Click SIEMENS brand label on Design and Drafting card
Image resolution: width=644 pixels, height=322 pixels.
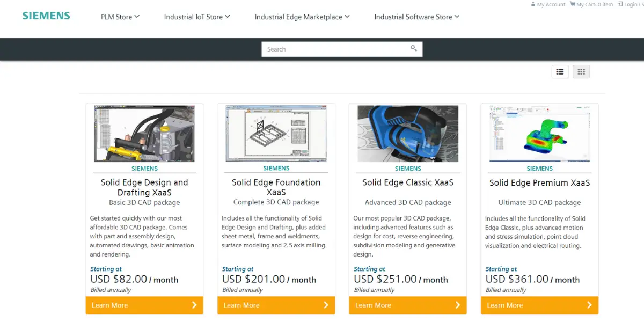tap(144, 168)
